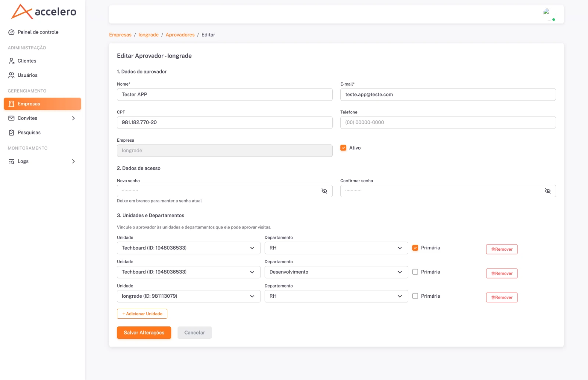588x380 pixels.
Task: Remove the Techboard RH row
Action: click(502, 249)
